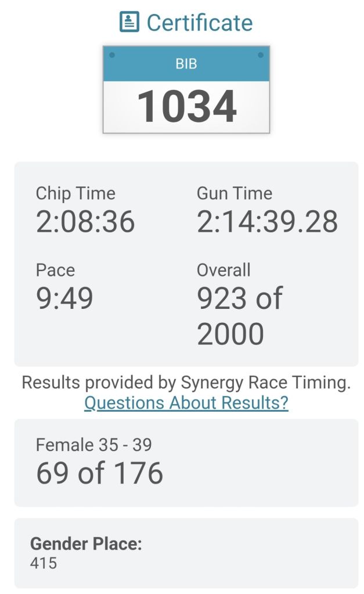Click the blue BIB header label

pyautogui.click(x=186, y=64)
